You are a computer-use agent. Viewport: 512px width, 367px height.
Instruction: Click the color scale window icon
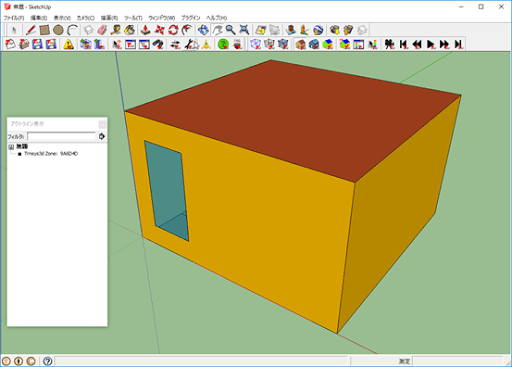click(359, 44)
